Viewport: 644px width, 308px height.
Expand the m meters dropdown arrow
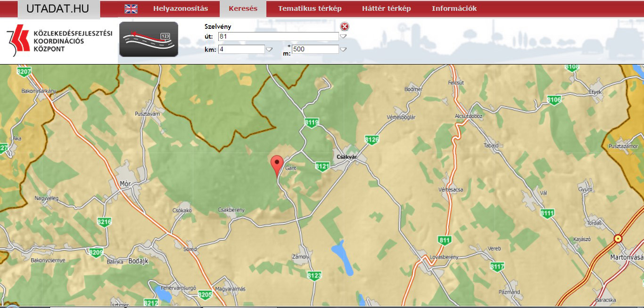[x=344, y=49]
